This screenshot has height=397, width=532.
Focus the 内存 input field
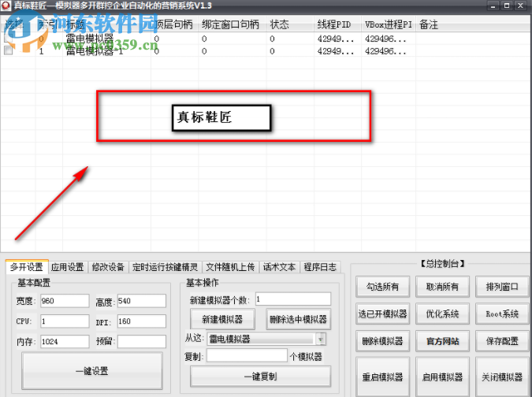(x=65, y=341)
